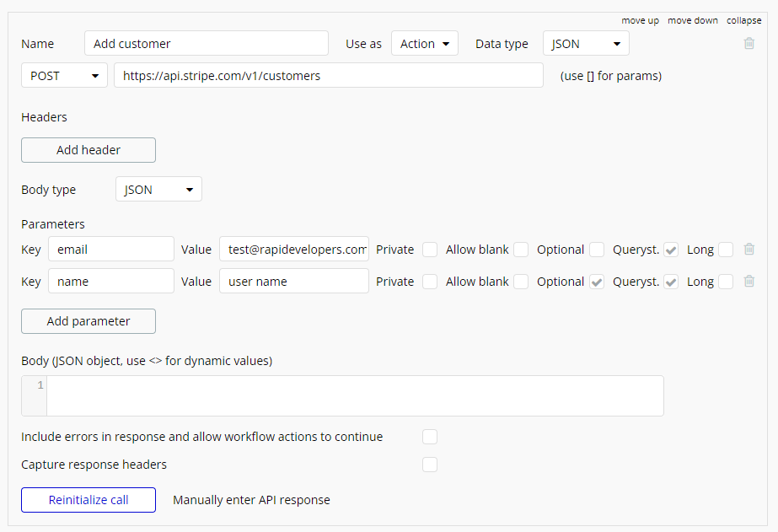Uncheck Optional for name parameter

597,282
